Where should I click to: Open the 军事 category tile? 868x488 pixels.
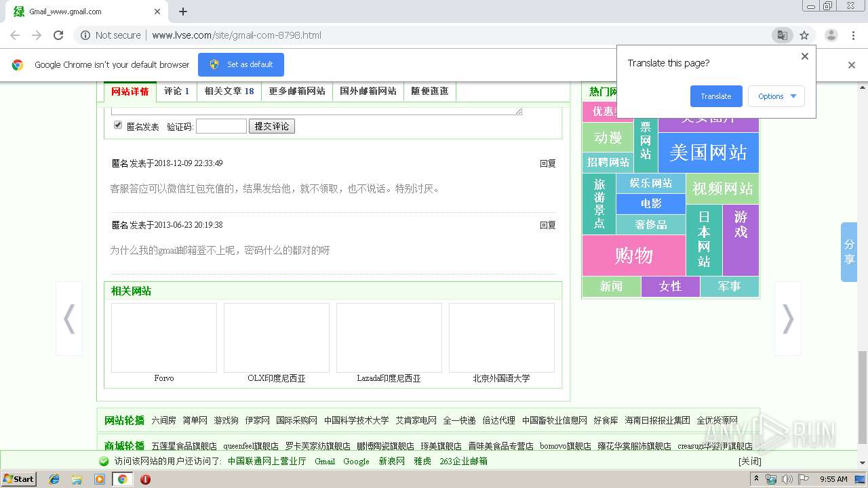pos(729,287)
